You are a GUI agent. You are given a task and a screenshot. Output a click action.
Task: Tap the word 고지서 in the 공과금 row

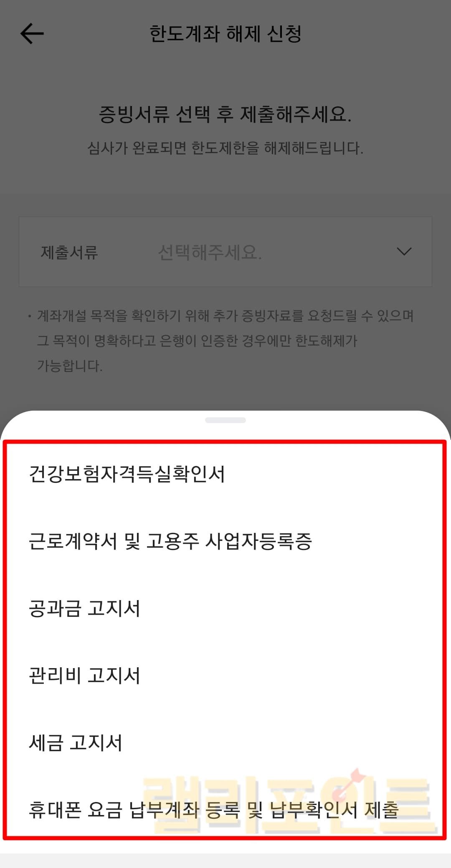[114, 608]
